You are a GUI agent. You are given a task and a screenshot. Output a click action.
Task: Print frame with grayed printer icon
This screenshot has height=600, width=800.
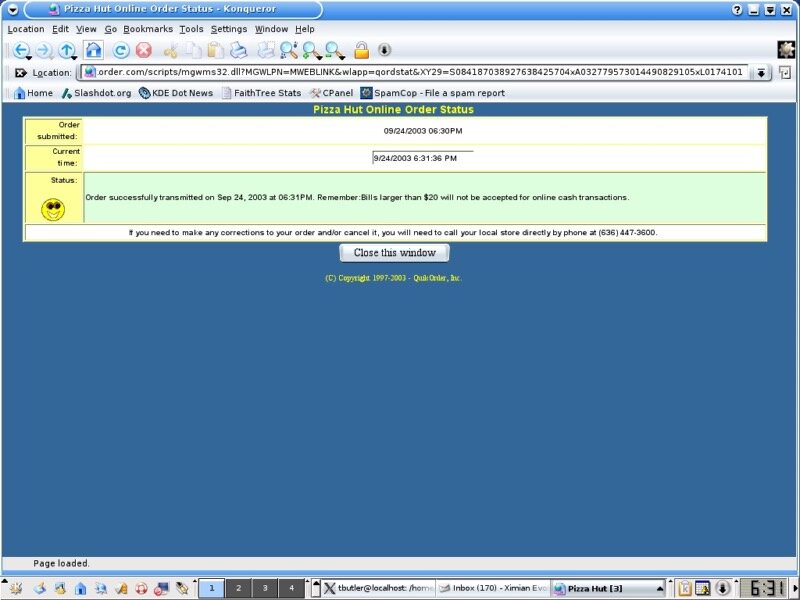[265, 50]
